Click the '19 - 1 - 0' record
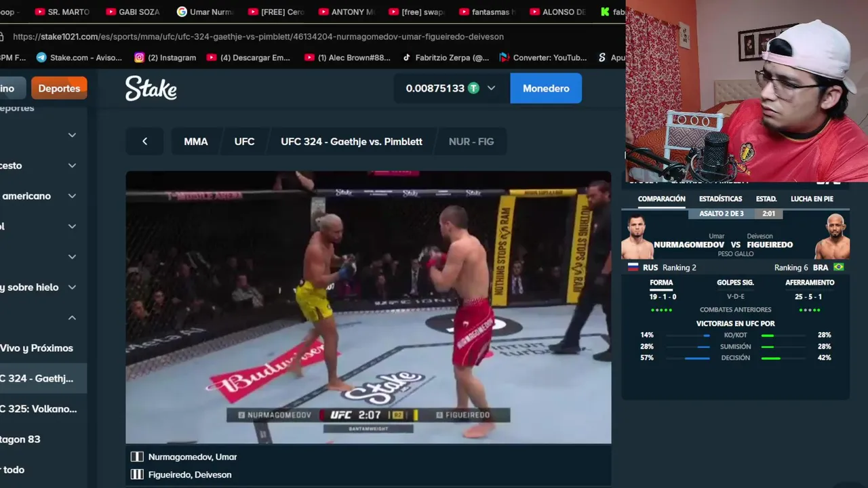This screenshot has width=868, height=488. pyautogui.click(x=663, y=297)
